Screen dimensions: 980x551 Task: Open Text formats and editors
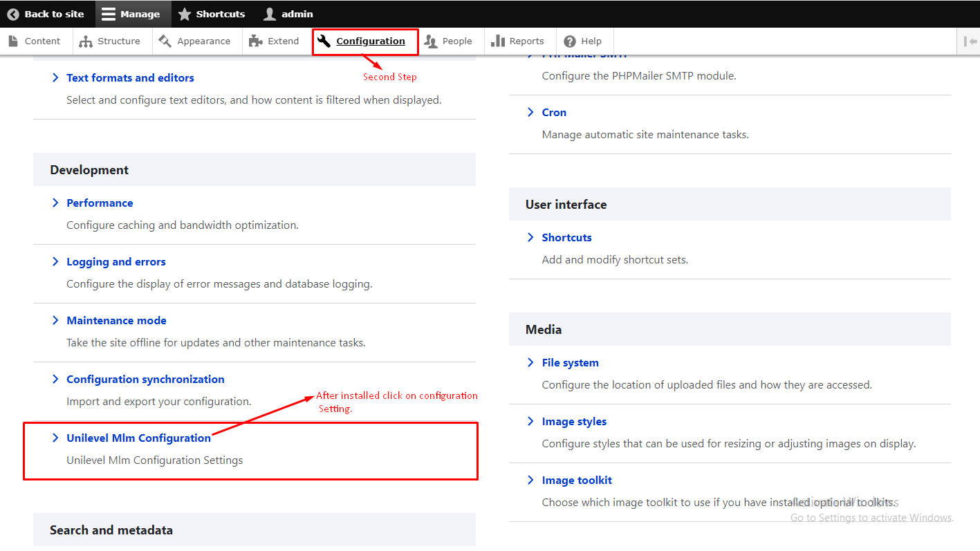[130, 77]
